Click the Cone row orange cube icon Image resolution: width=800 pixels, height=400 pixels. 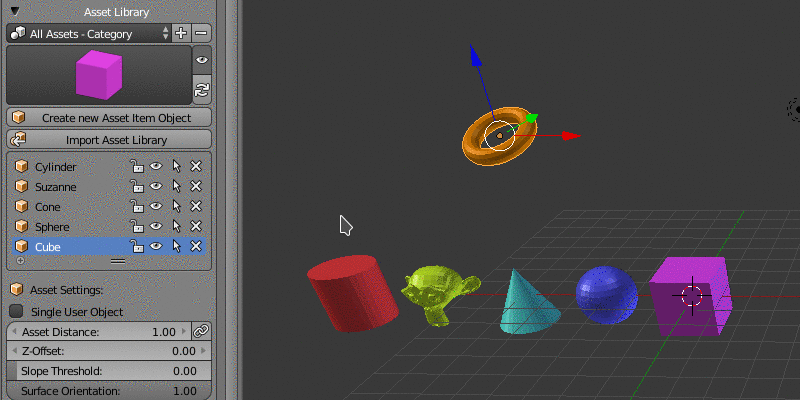click(x=21, y=206)
